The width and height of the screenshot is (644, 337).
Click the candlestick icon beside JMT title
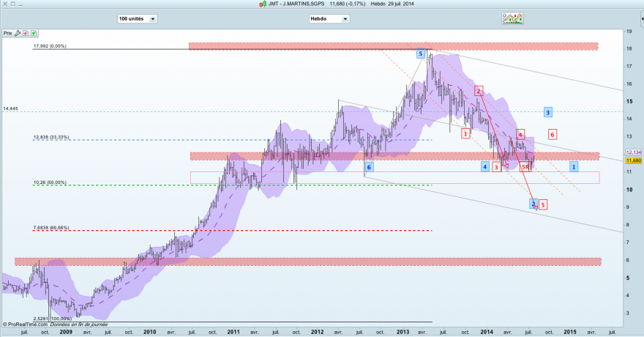click(x=263, y=4)
